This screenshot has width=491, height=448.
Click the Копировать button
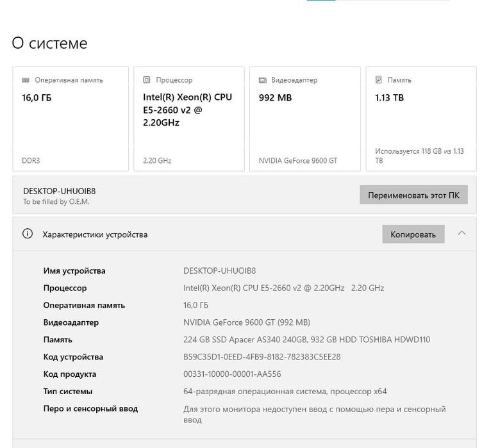click(413, 234)
